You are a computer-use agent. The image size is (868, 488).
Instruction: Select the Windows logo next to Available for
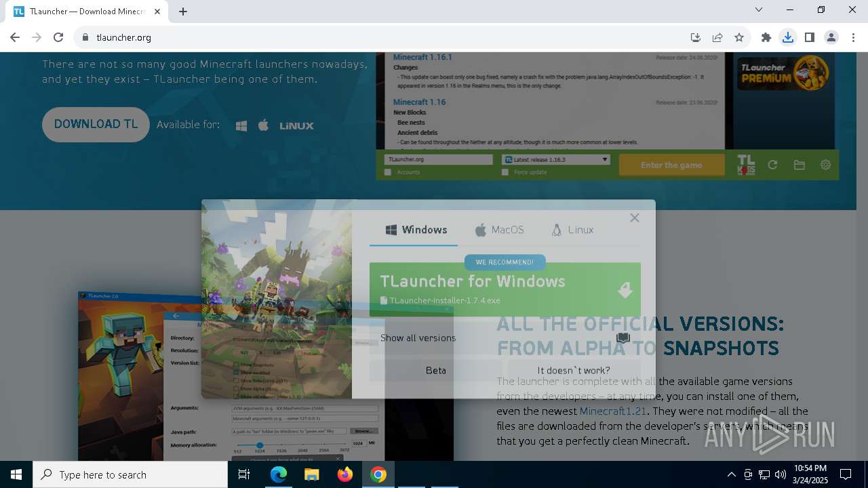coord(241,125)
